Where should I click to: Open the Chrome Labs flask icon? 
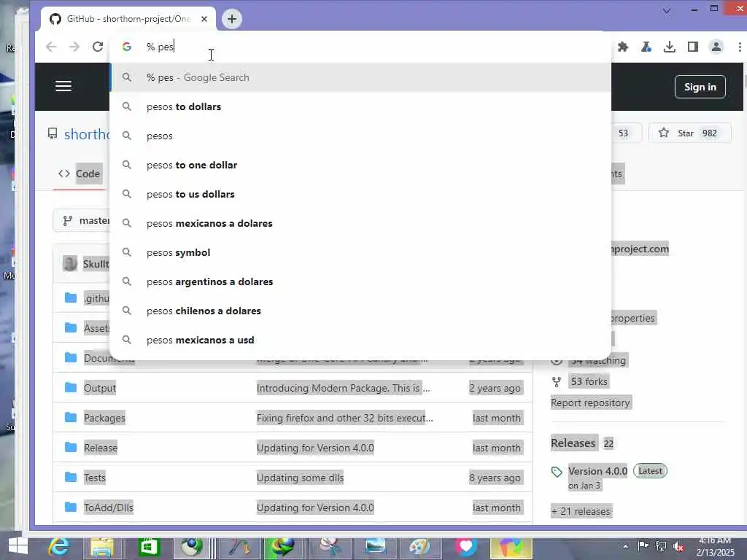[x=646, y=47]
